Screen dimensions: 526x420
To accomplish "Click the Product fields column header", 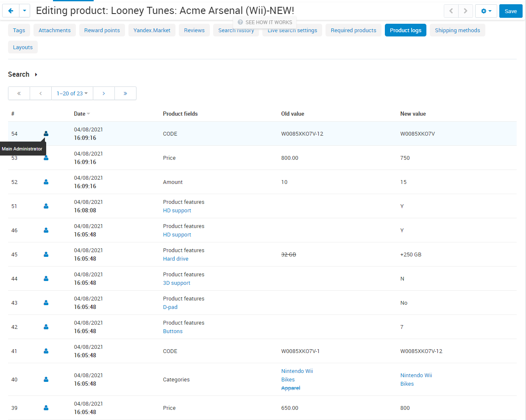I will tap(180, 114).
